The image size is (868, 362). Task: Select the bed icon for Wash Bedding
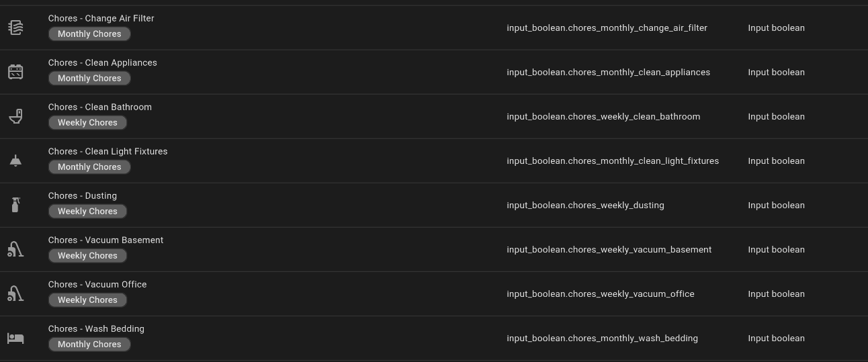tap(15, 338)
